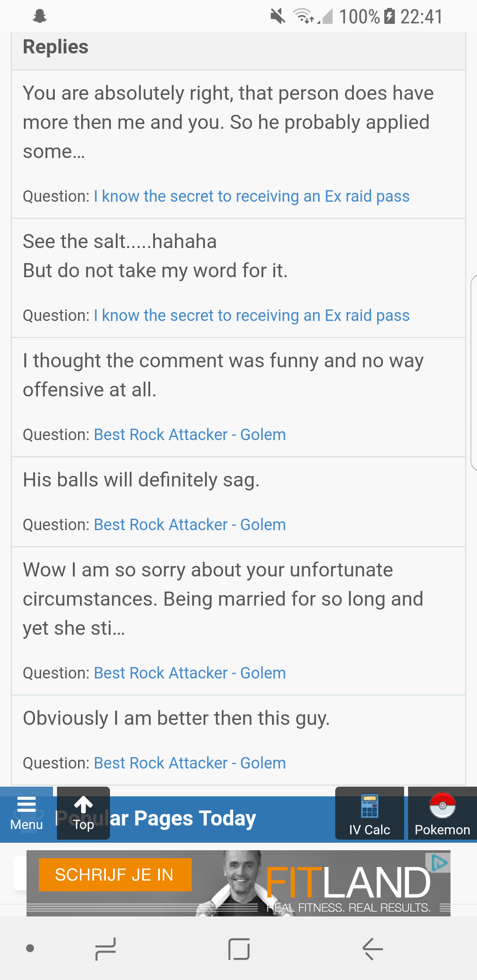Open Golem link under 'funny' comment reply
The image size is (477, 980).
(190, 435)
